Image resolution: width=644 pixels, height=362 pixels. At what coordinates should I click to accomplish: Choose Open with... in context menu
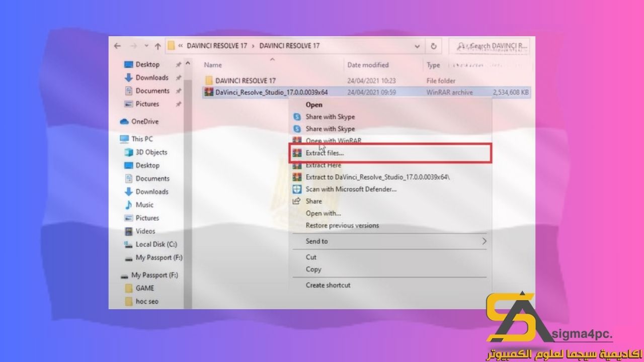coord(323,213)
